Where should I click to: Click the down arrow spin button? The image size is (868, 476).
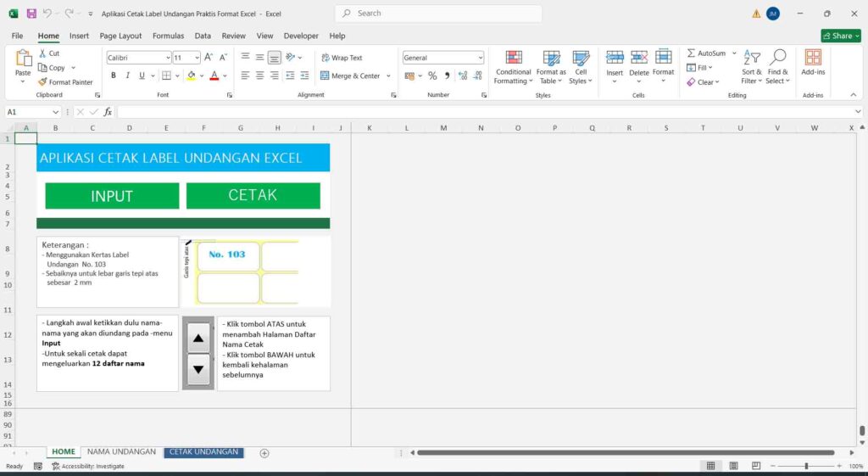198,369
